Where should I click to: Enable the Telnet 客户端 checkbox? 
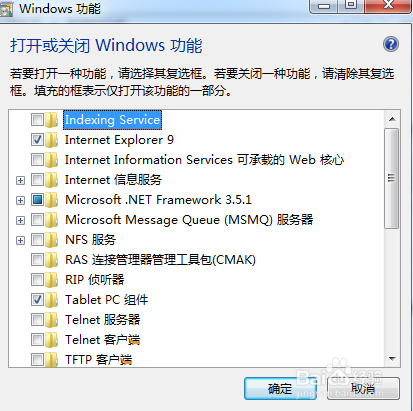click(37, 340)
